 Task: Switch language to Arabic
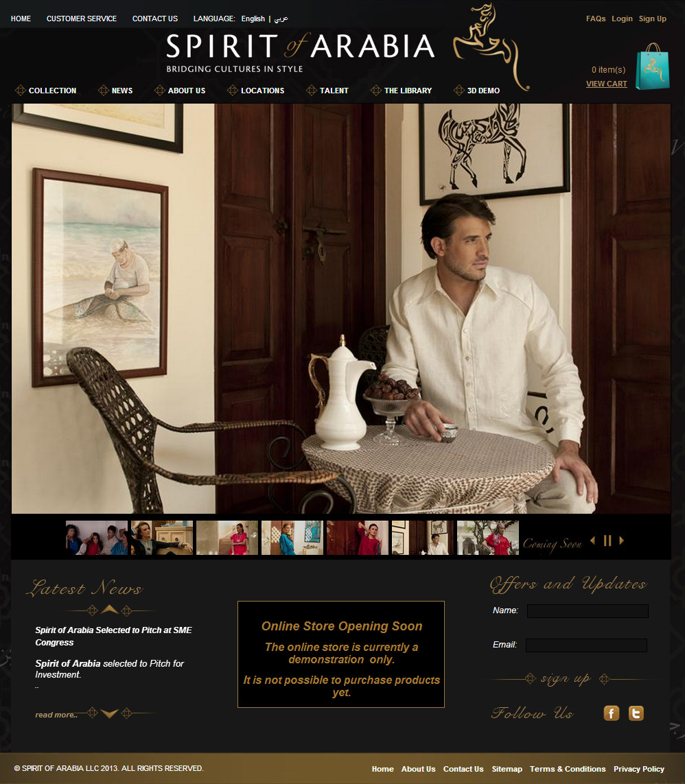(281, 19)
